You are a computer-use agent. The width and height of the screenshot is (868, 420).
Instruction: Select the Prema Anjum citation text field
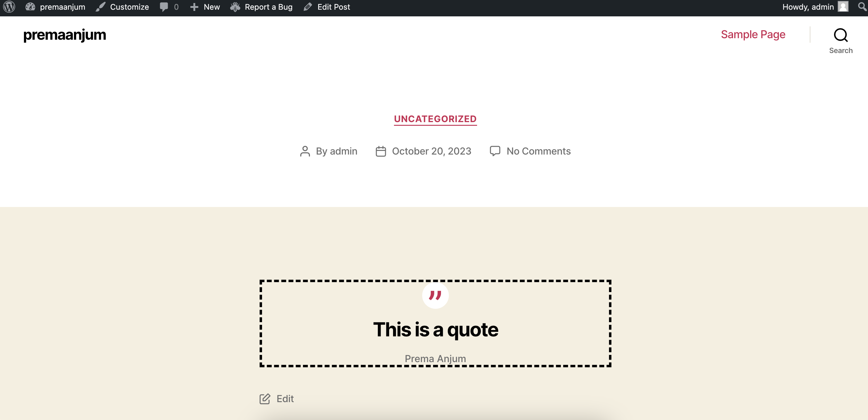tap(435, 358)
